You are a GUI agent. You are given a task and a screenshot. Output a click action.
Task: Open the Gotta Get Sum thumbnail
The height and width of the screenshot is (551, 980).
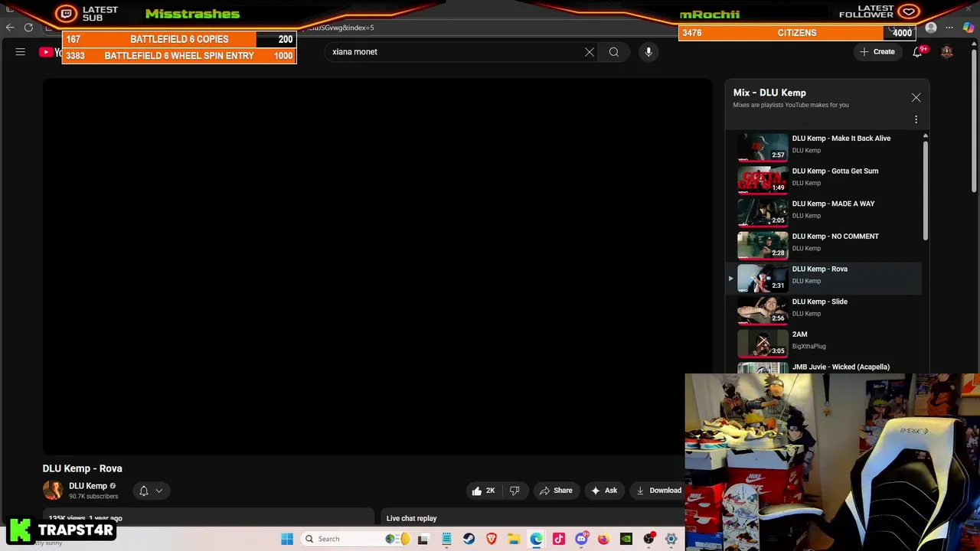point(763,180)
